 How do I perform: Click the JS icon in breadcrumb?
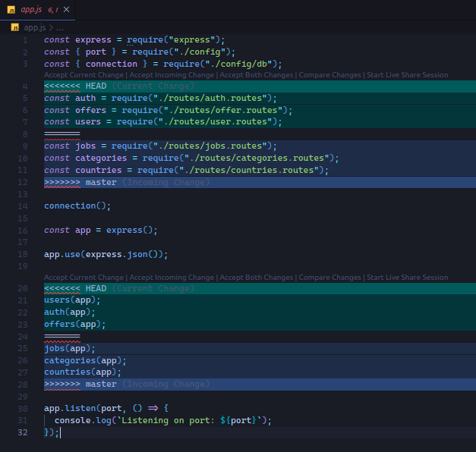coord(15,27)
